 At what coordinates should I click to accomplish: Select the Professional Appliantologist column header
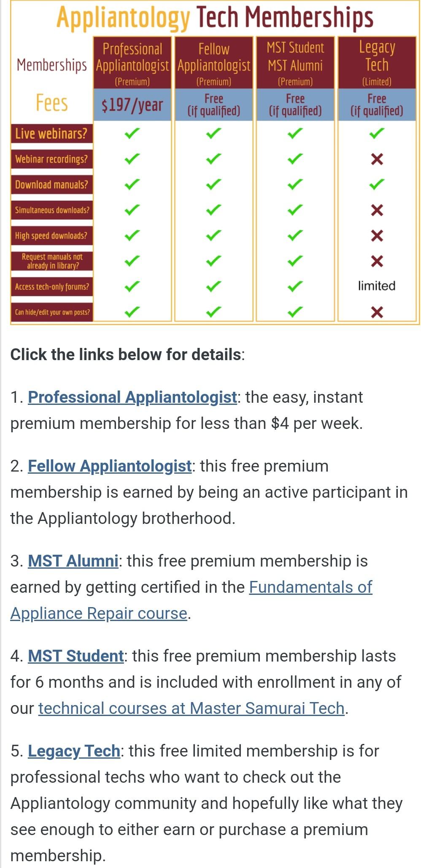click(132, 63)
